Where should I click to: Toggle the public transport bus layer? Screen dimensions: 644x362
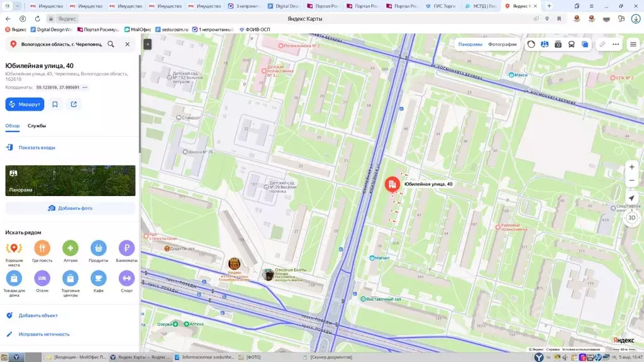(x=571, y=44)
